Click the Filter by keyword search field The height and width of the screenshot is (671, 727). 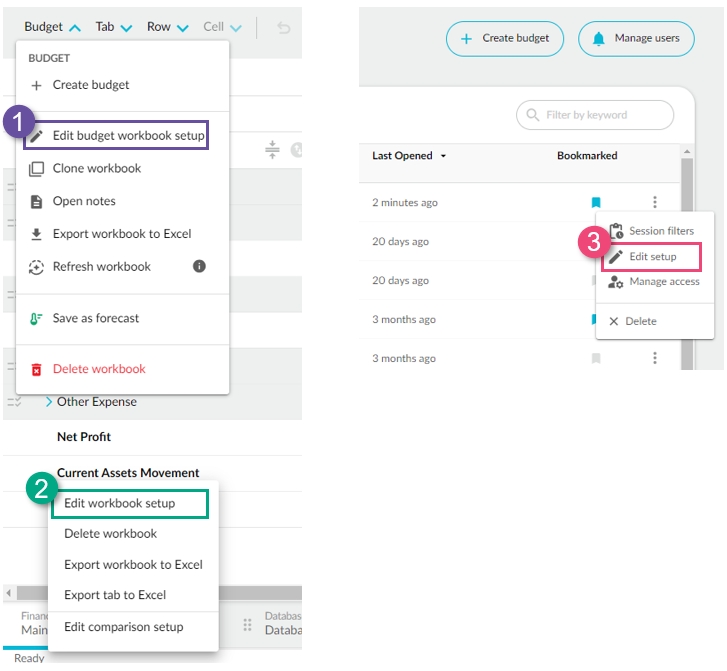point(595,115)
